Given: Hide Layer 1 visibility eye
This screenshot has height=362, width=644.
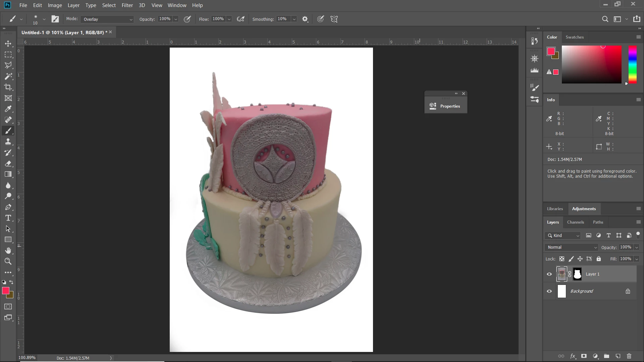Looking at the screenshot, I should [x=549, y=274].
